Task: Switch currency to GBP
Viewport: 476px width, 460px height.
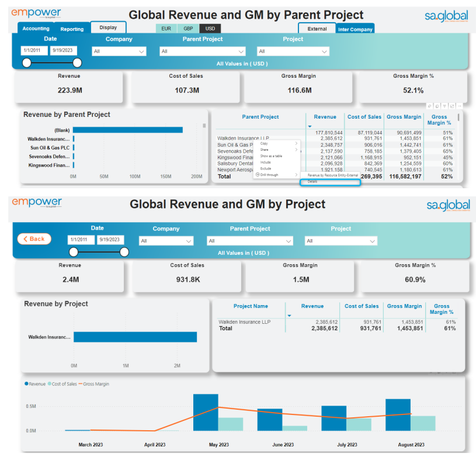Action: coord(188,29)
